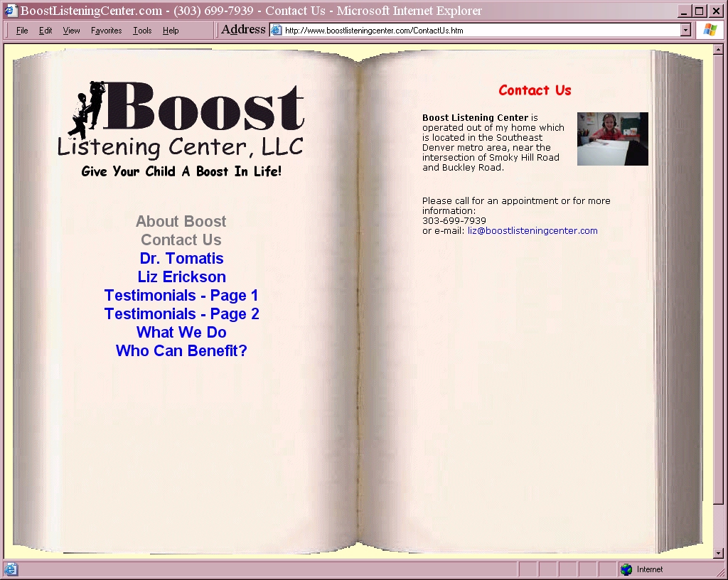This screenshot has height=580, width=728.
Task: Open the Help menu
Action: pos(171,31)
